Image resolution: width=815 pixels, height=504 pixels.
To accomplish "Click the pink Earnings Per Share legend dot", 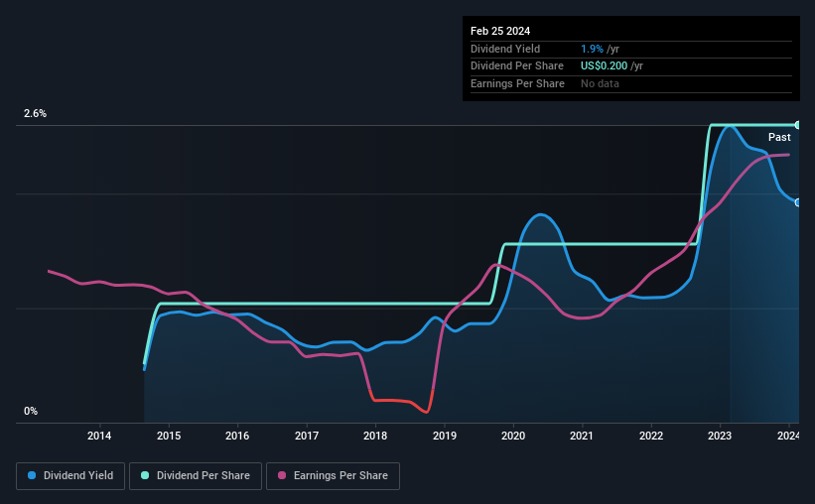I will (x=282, y=475).
